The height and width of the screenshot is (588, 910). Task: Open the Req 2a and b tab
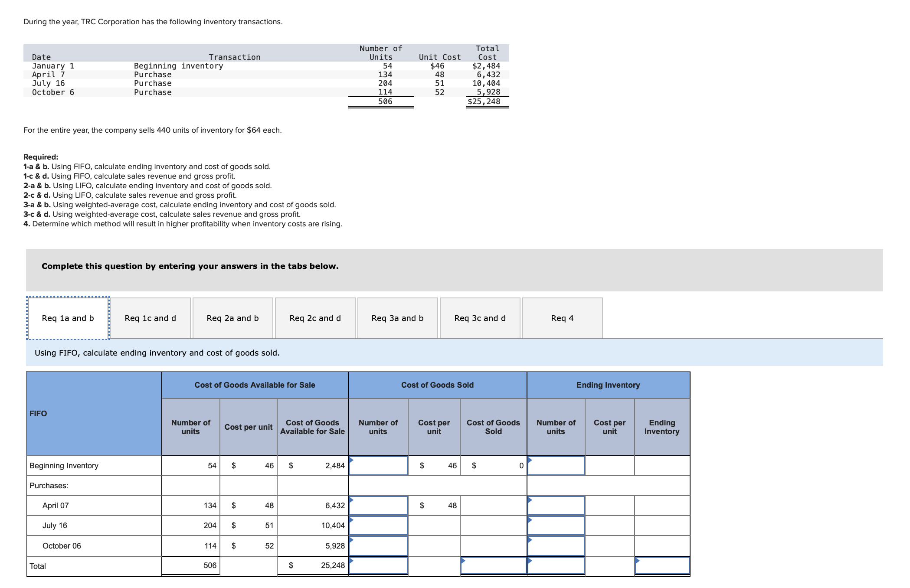[232, 318]
